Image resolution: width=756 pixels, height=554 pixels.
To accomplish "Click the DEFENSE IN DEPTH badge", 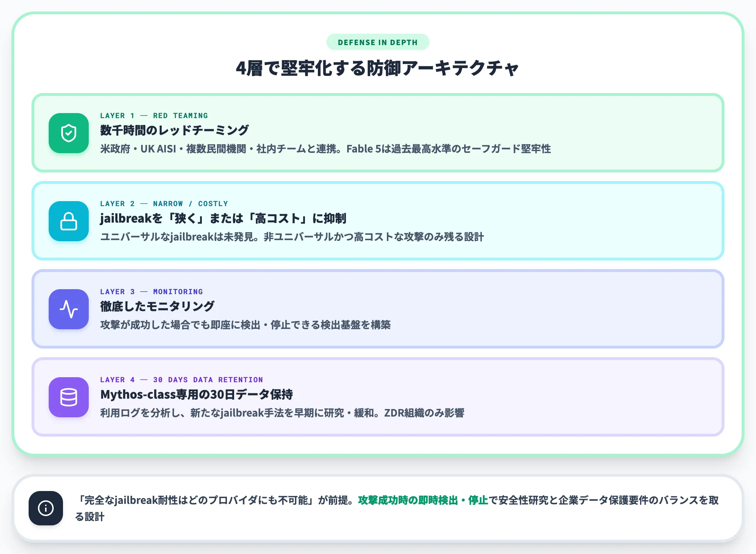I will pyautogui.click(x=378, y=42).
